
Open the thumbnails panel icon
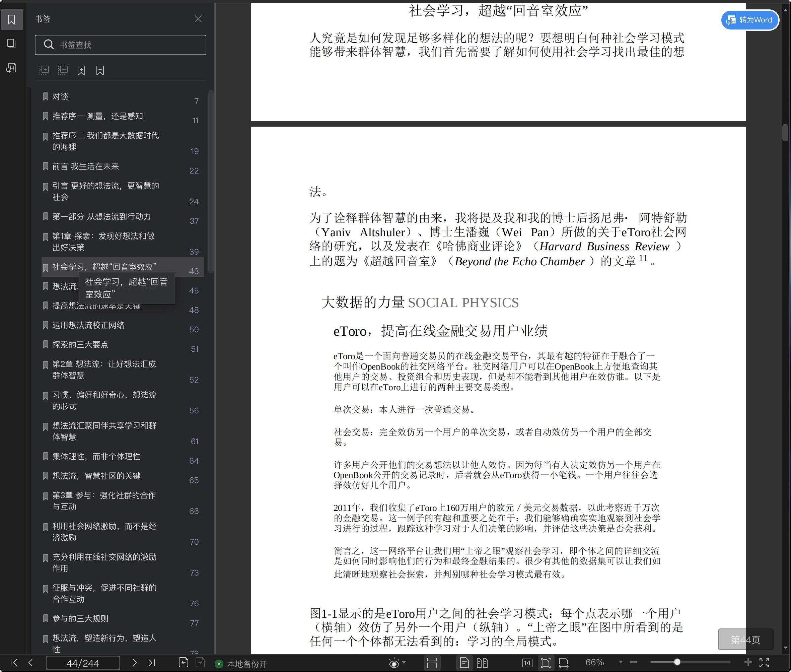pyautogui.click(x=11, y=44)
